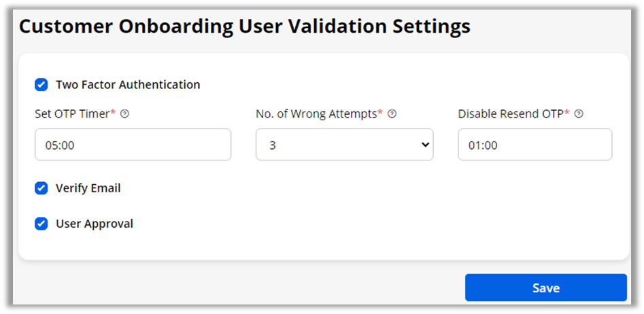Click the red asterisk after Disable Resend OTP
Image resolution: width=644 pixels, height=314 pixels.
pyautogui.click(x=567, y=113)
